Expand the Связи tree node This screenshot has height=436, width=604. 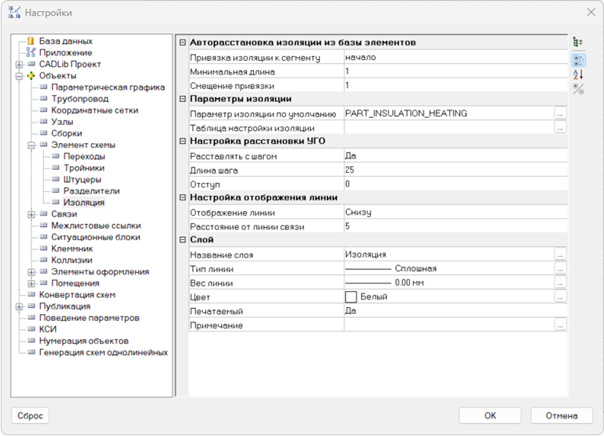coord(31,214)
